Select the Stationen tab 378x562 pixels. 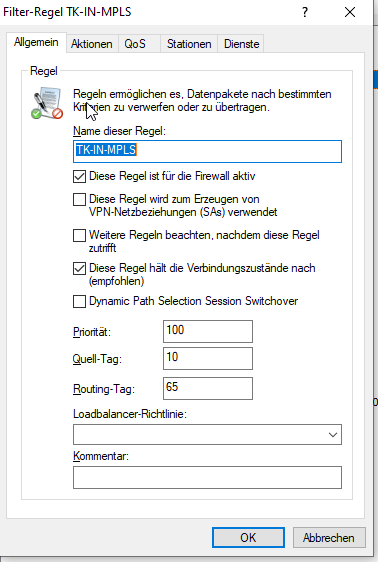[189, 44]
